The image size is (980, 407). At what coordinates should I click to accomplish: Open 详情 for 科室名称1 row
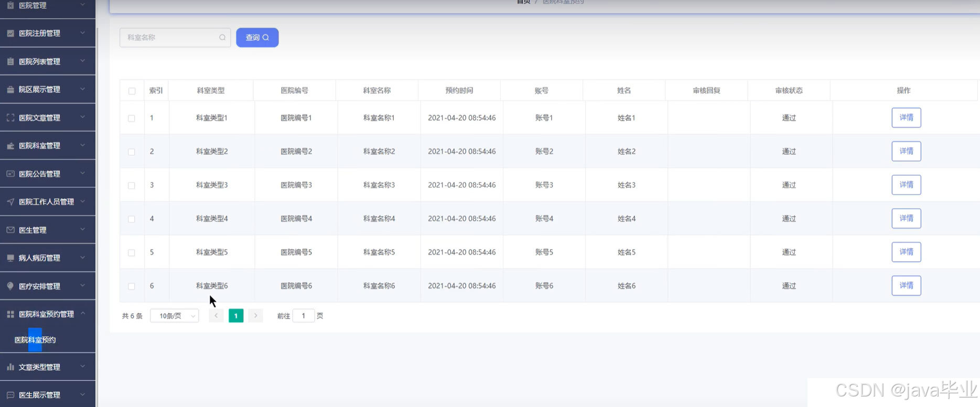(906, 117)
